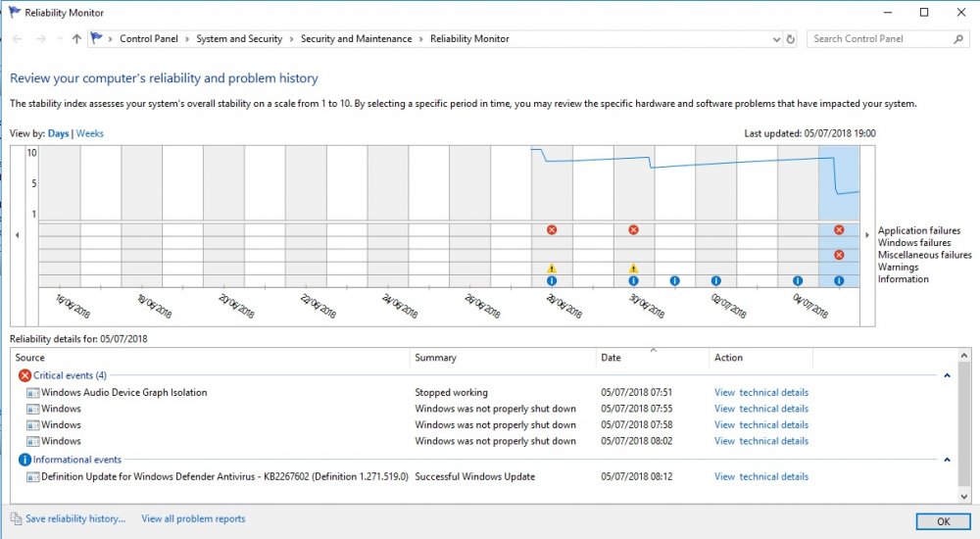Open Security and Maintenance breadcrumb
The height and width of the screenshot is (539, 980).
[x=356, y=39]
